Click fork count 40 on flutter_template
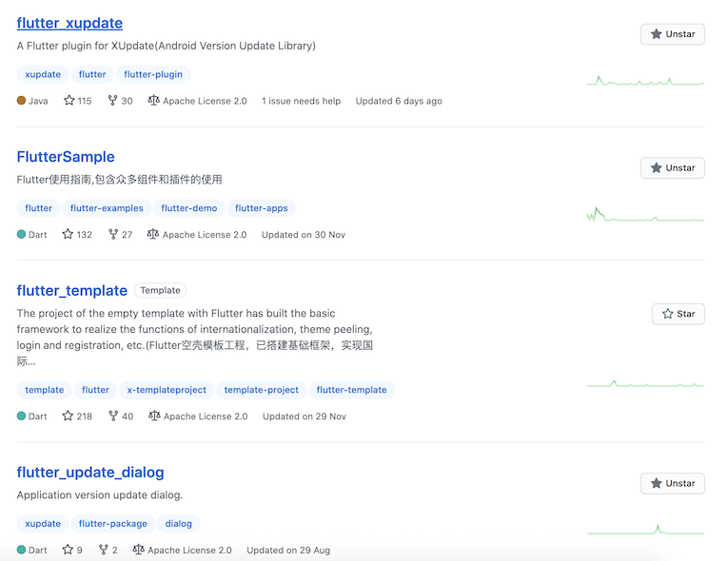Viewport: 728px width, 561px height. 121,416
